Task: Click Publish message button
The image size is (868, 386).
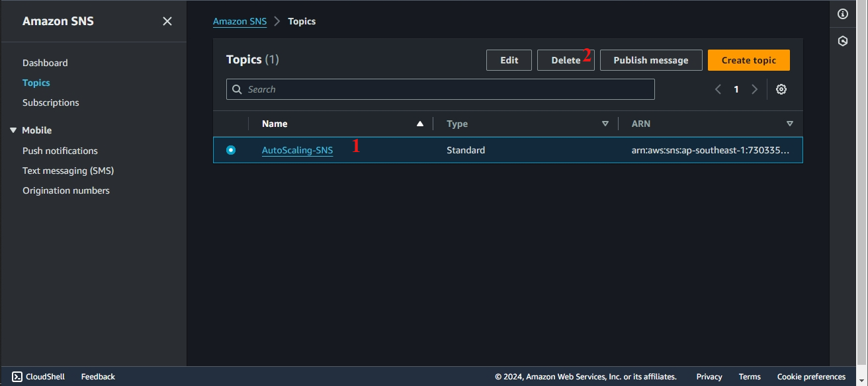Action: pos(651,60)
